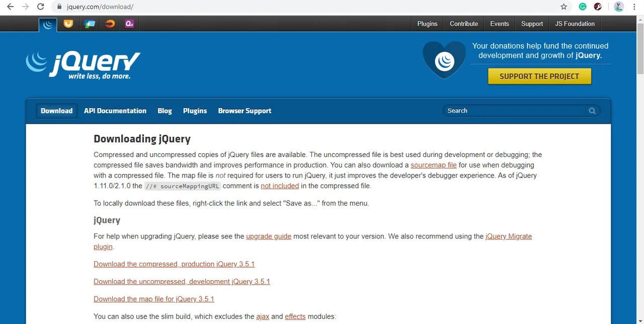
Task: Go back with the browser back arrow
Action: pyautogui.click(x=10, y=7)
